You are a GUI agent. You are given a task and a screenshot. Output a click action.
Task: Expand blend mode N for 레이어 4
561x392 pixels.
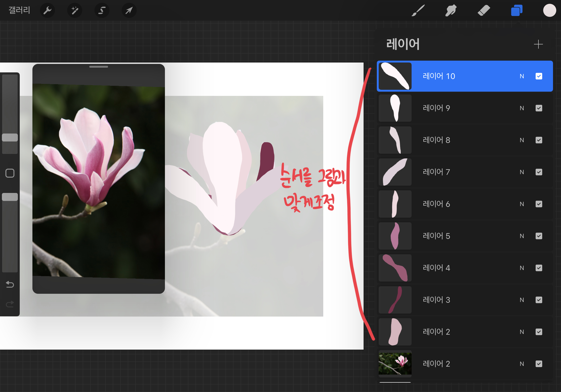522,268
